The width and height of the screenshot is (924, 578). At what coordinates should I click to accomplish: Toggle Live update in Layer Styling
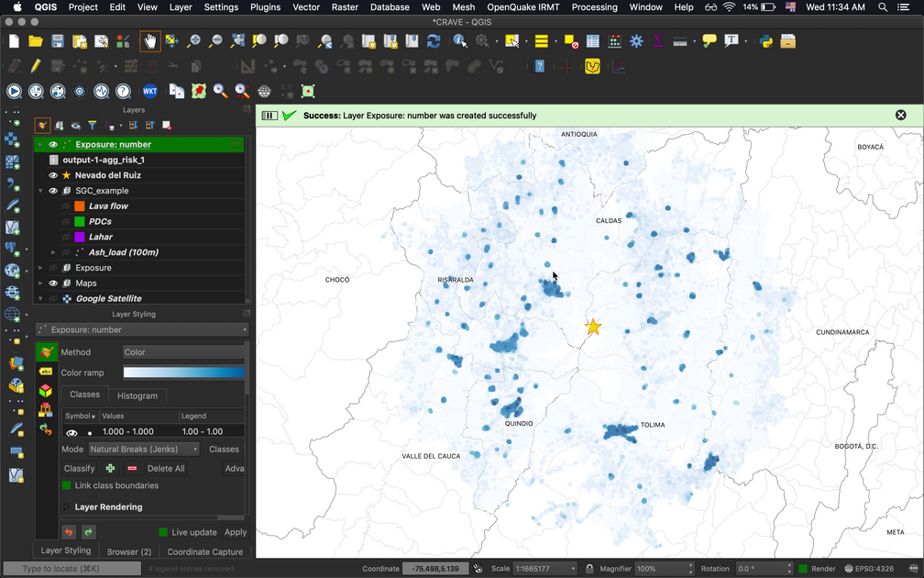(164, 532)
